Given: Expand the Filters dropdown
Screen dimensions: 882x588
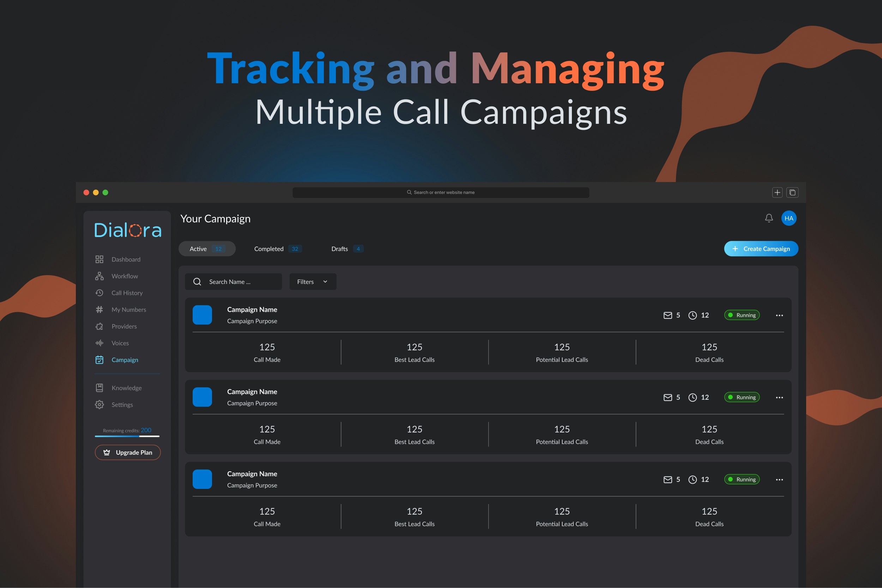Looking at the screenshot, I should point(313,281).
